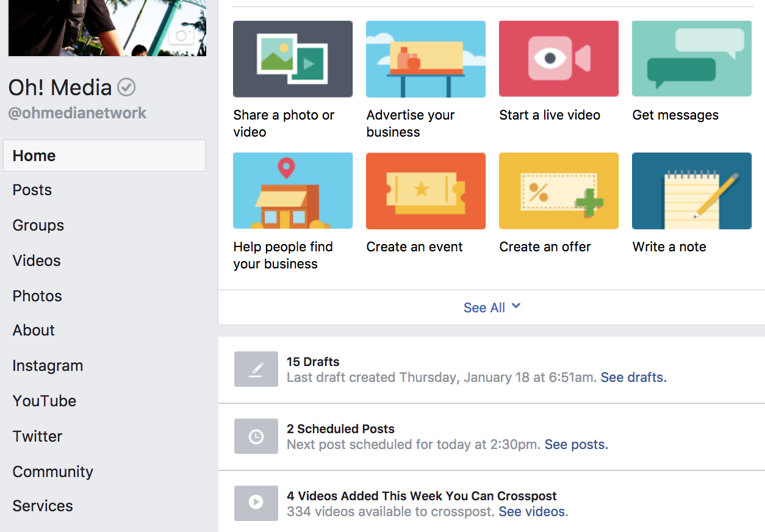Expand the See All chevron

[516, 306]
